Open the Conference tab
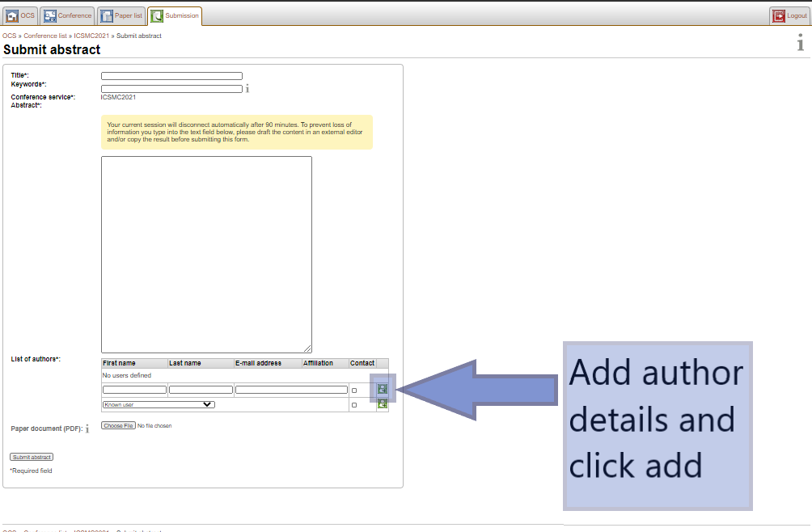 [x=50, y=15]
